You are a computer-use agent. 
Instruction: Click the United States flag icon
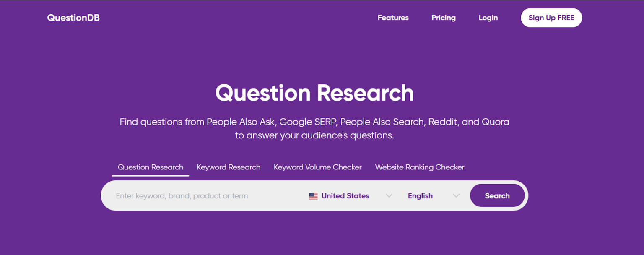(x=313, y=195)
